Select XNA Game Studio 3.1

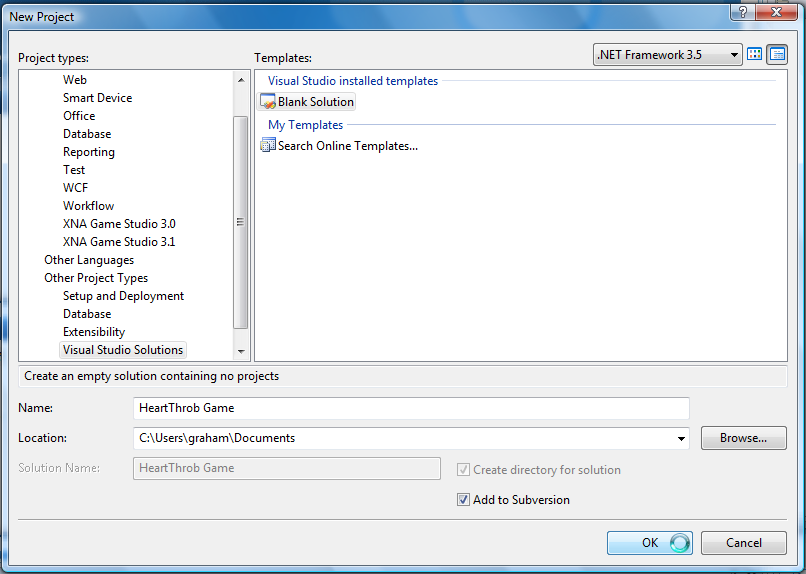(x=119, y=242)
